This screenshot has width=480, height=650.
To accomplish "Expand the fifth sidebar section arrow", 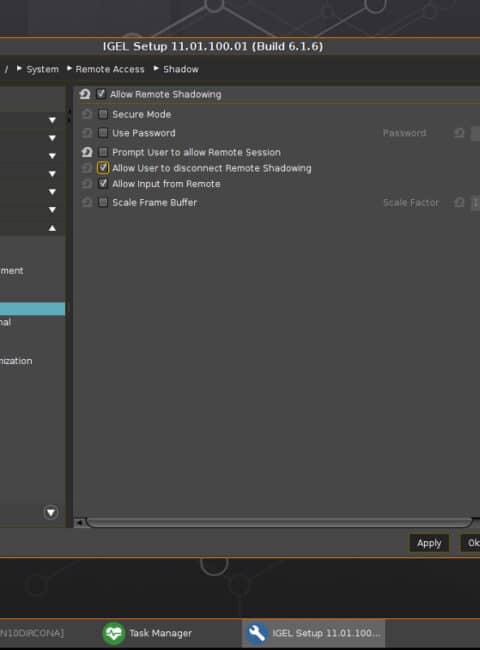I will (52, 192).
